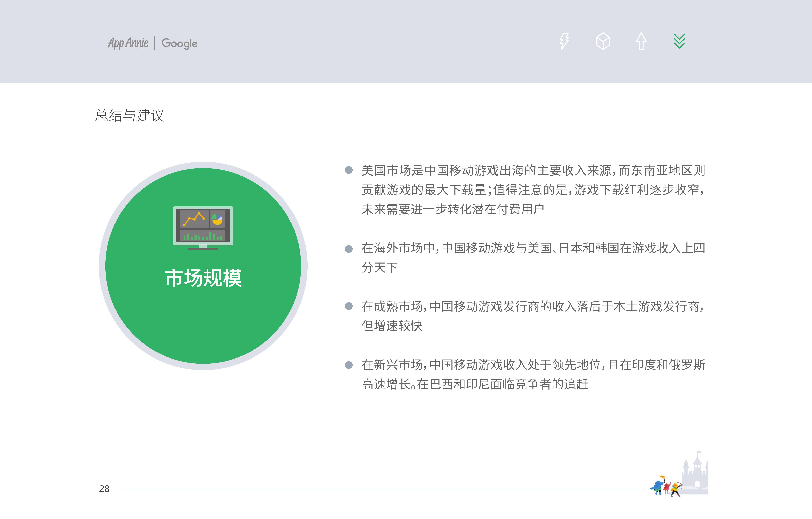Click the green double chevron down icon
This screenshot has height=519, width=812.
click(x=679, y=41)
